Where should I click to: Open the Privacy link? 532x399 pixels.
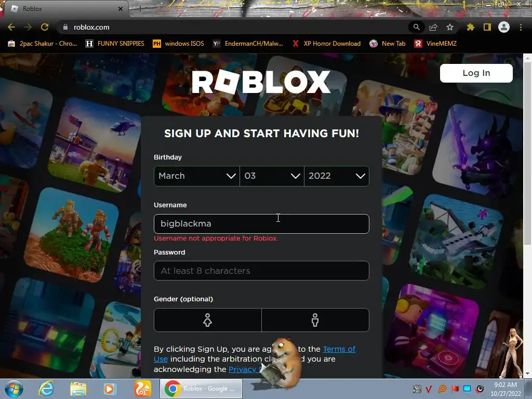pos(244,369)
